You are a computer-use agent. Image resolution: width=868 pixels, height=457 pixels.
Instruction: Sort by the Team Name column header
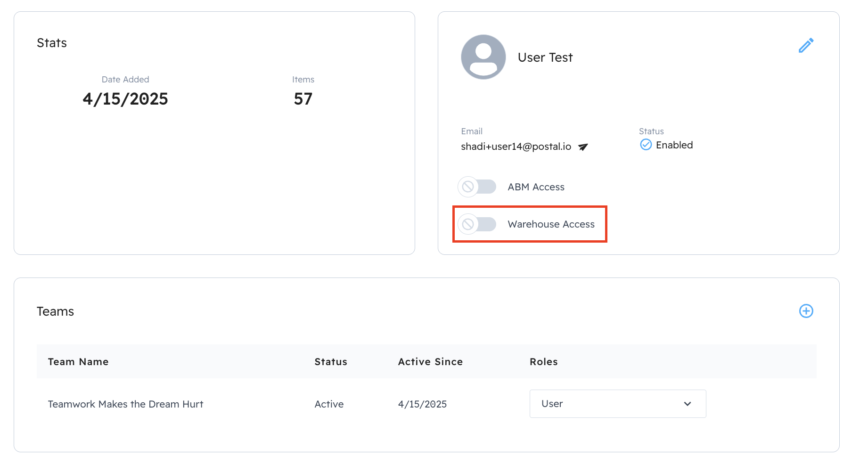click(x=78, y=362)
